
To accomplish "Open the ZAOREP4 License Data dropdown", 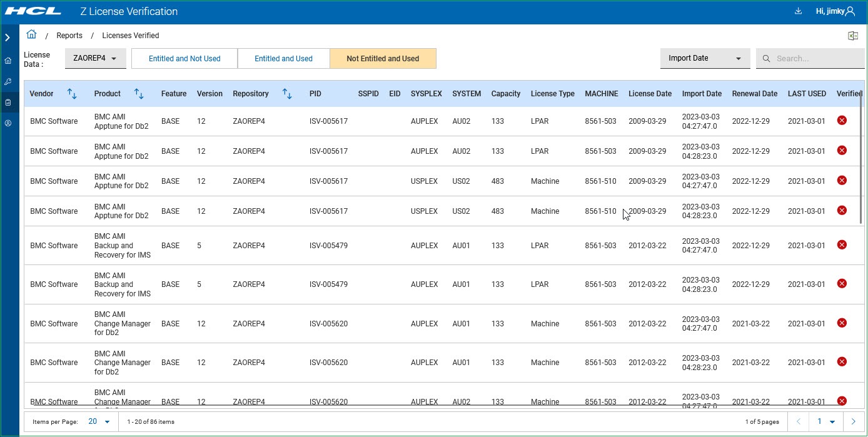I will coord(96,58).
